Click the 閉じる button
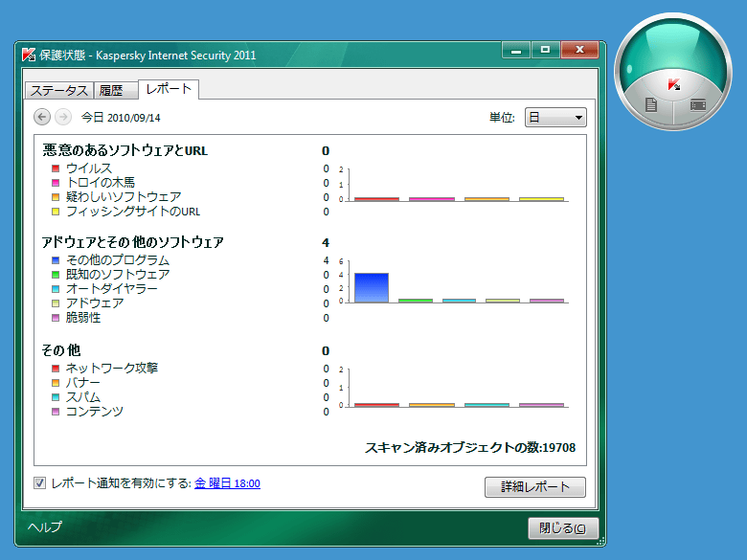Image resolution: width=747 pixels, height=560 pixels. tap(563, 528)
